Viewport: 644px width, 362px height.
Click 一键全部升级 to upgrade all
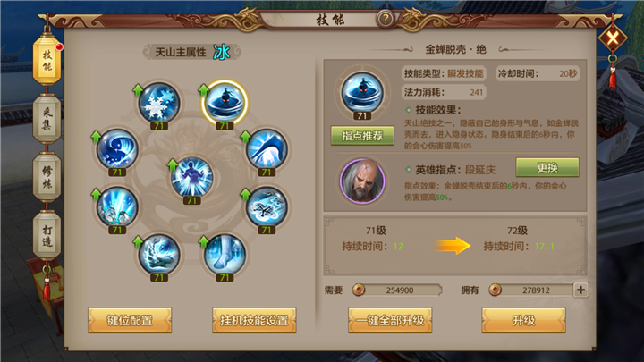click(390, 320)
